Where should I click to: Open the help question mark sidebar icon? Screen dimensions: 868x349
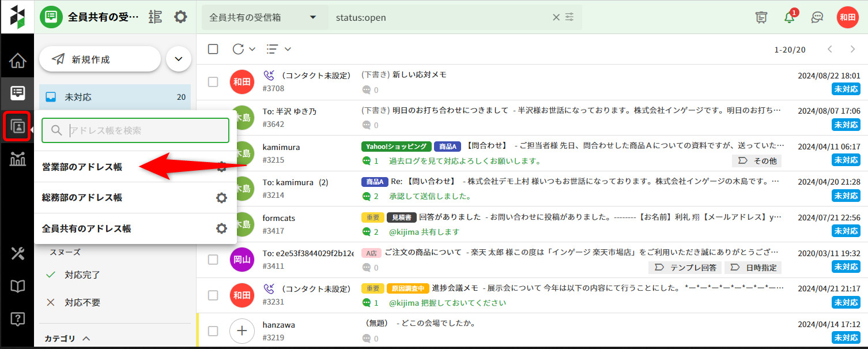click(x=18, y=318)
